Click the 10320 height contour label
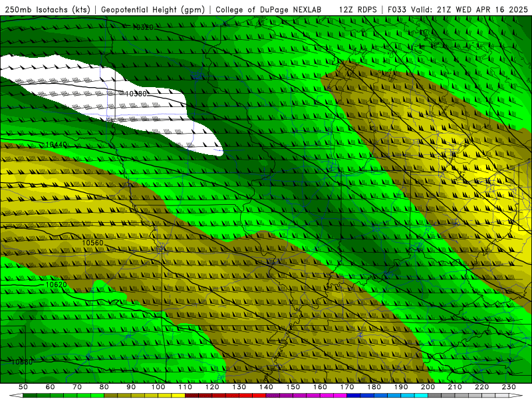The image size is (532, 399). click(142, 27)
